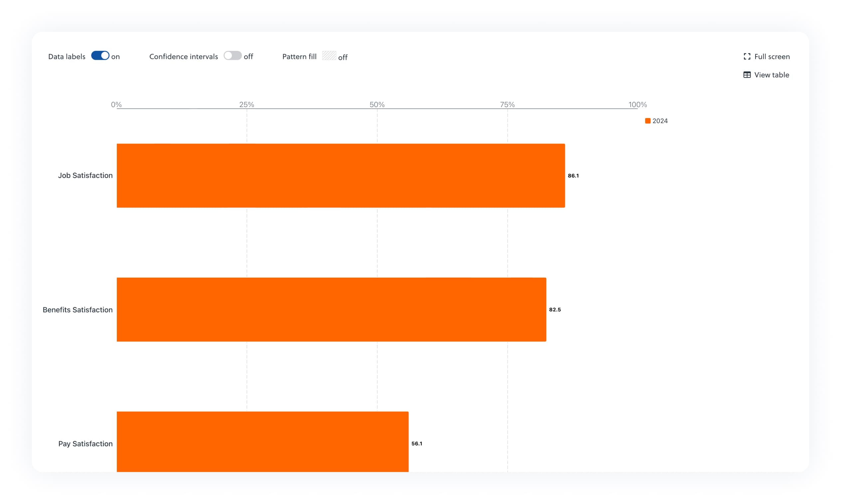
Task: Click the Full screen text link
Action: 772,57
